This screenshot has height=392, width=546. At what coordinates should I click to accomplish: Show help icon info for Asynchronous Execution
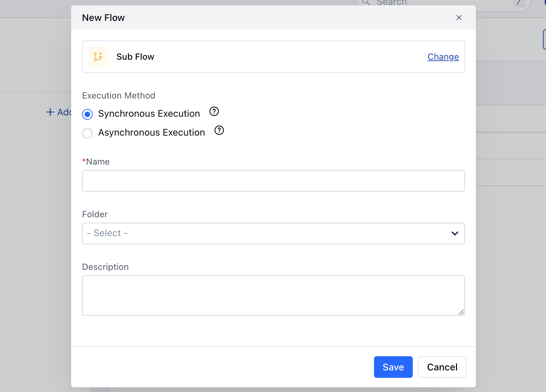(x=219, y=130)
